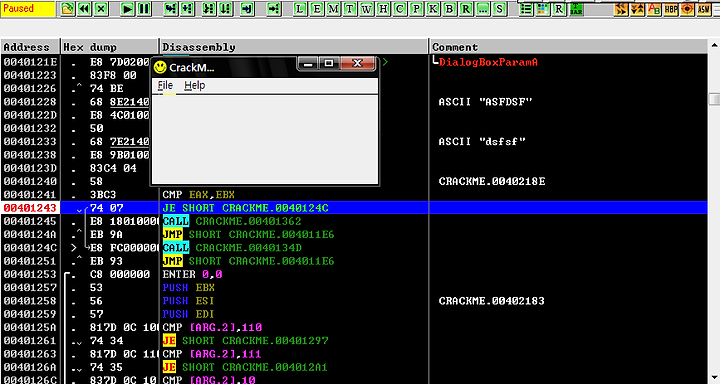Click the HBP hardware breakpoint icon
720x384 pixels.
pyautogui.click(x=671, y=9)
